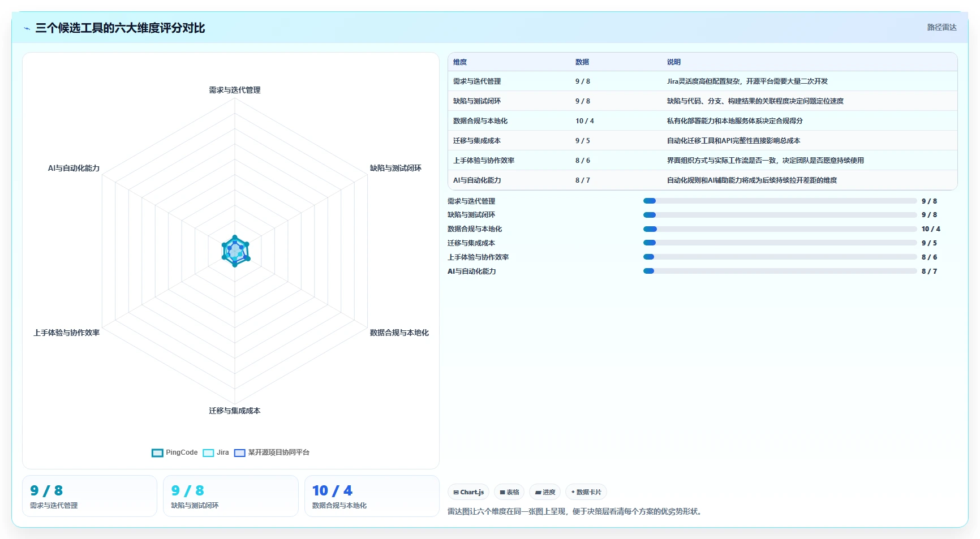Click progress row label 迁移与集成成本
This screenshot has height=539, width=980.
click(x=471, y=243)
